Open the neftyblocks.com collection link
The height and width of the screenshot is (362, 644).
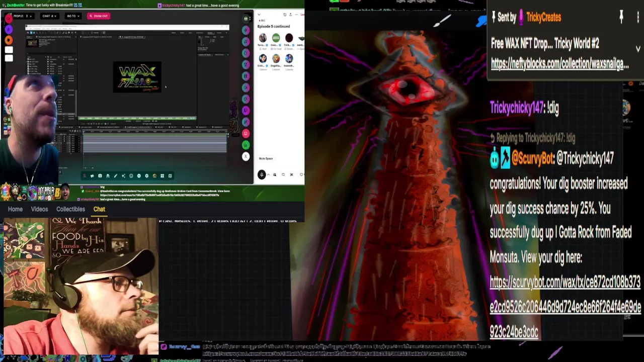(x=559, y=64)
